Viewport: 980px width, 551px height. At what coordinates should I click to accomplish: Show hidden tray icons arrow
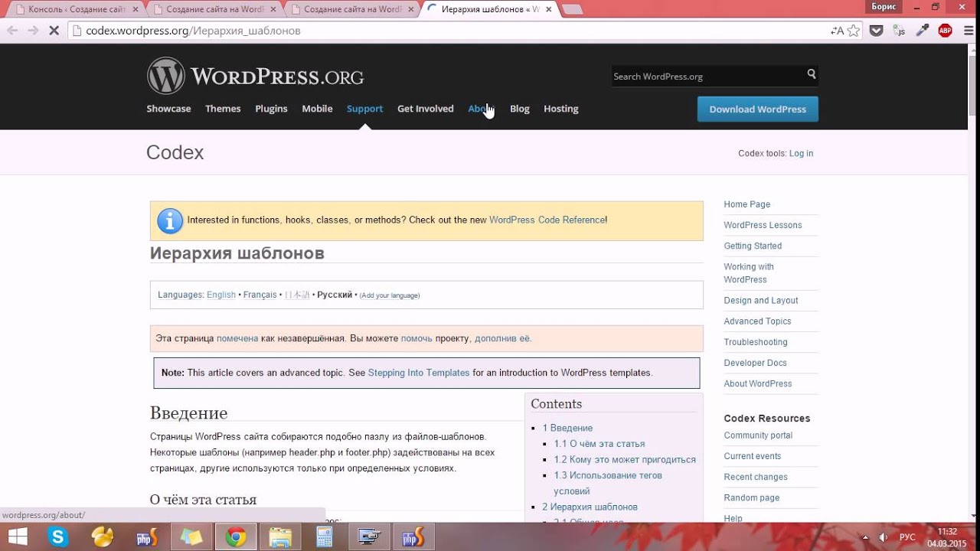pos(866,537)
